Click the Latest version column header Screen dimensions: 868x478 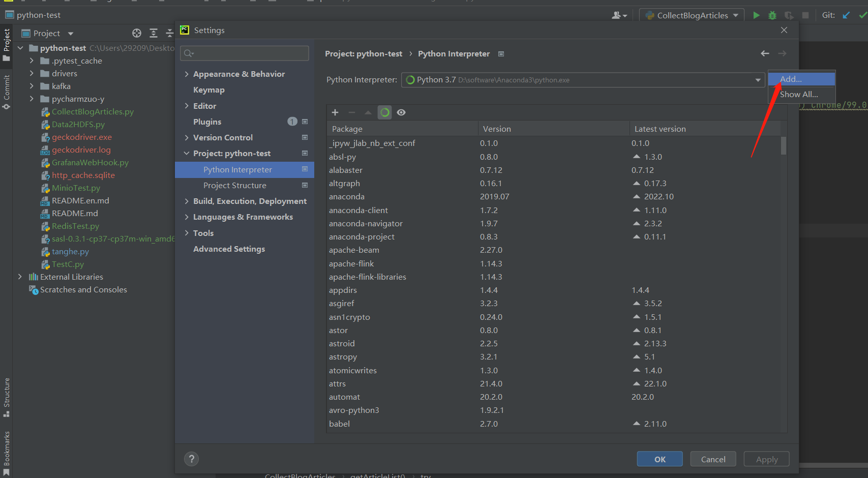click(705, 129)
